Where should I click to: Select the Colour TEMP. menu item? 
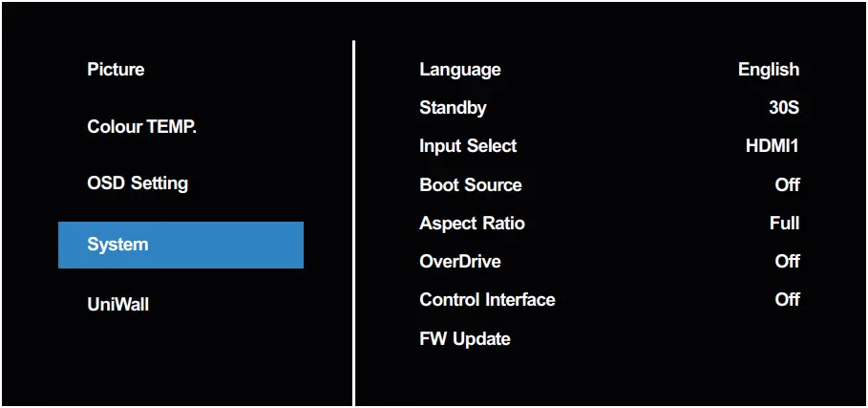[x=141, y=127]
